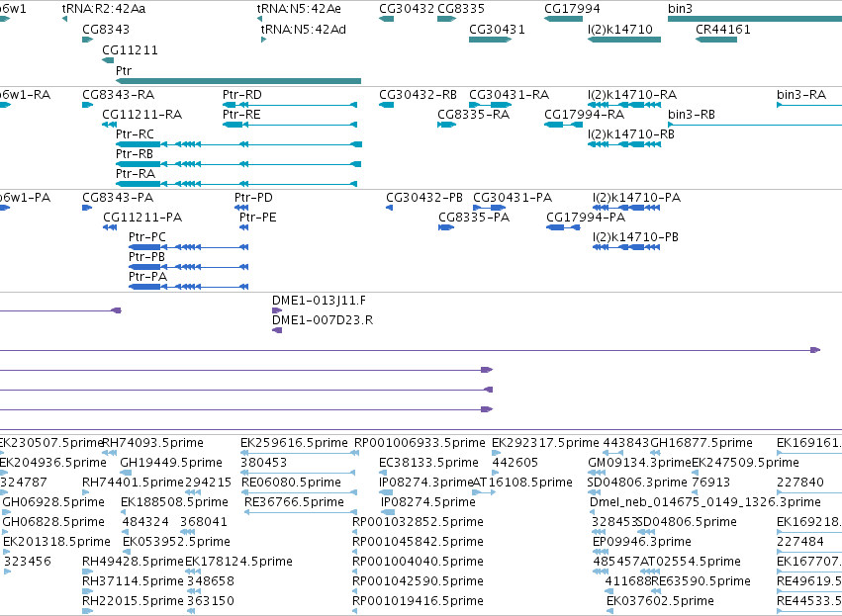Select transcript label CG17994-RA
The width and height of the screenshot is (842, 616).
(584, 115)
